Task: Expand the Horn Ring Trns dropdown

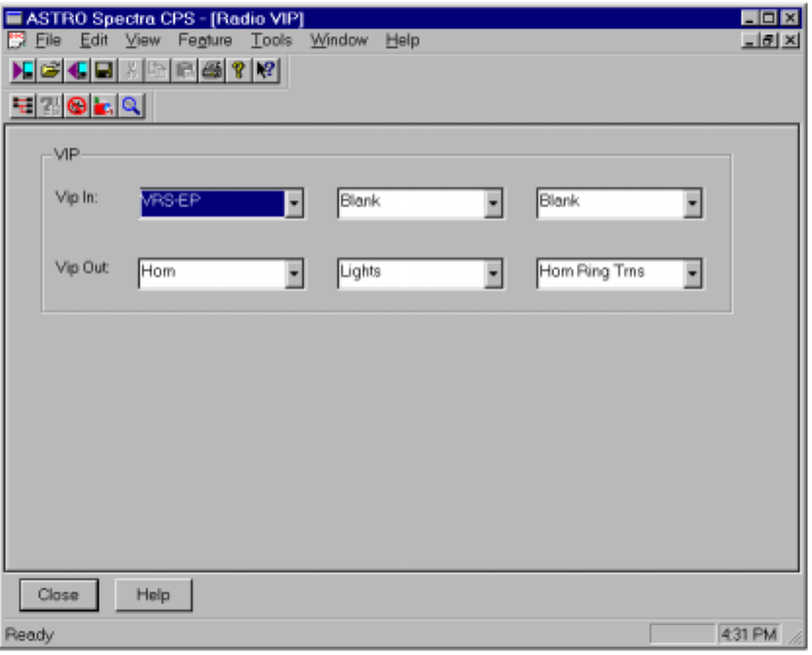Action: (692, 274)
